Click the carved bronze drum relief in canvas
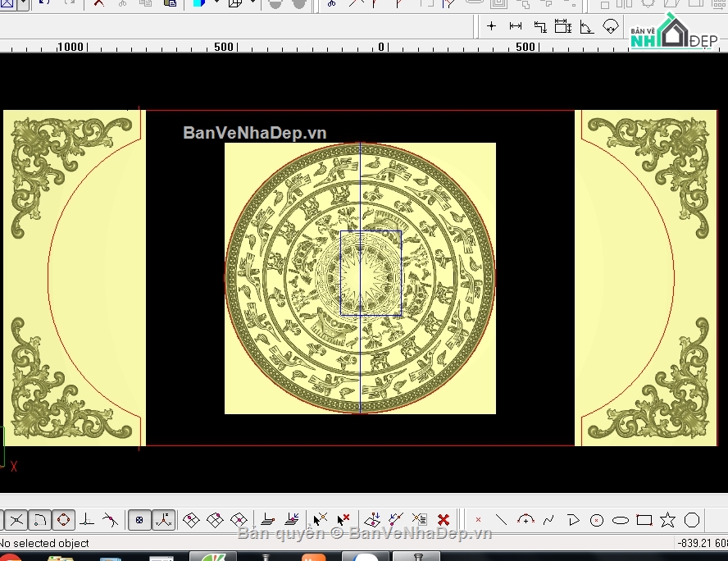This screenshot has height=561, width=728. click(x=360, y=278)
